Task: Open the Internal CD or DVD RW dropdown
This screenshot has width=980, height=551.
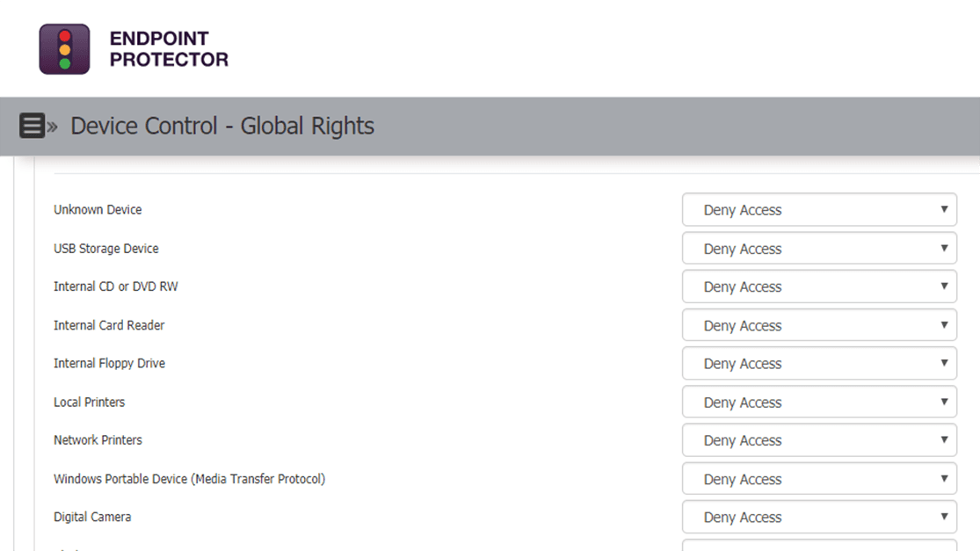Action: point(819,286)
